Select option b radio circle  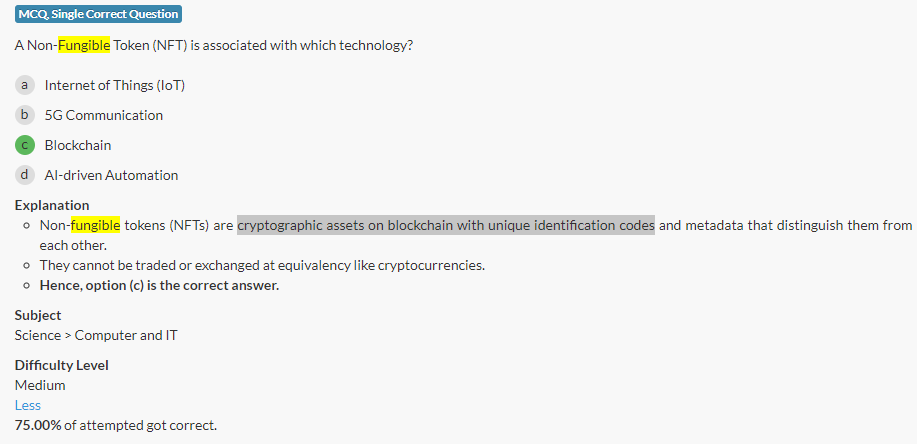point(25,115)
